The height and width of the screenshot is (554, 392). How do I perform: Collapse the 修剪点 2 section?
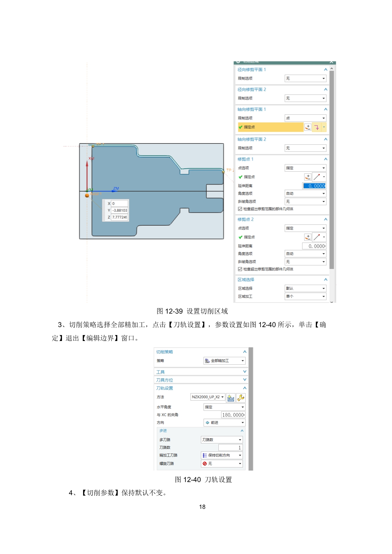(326, 219)
